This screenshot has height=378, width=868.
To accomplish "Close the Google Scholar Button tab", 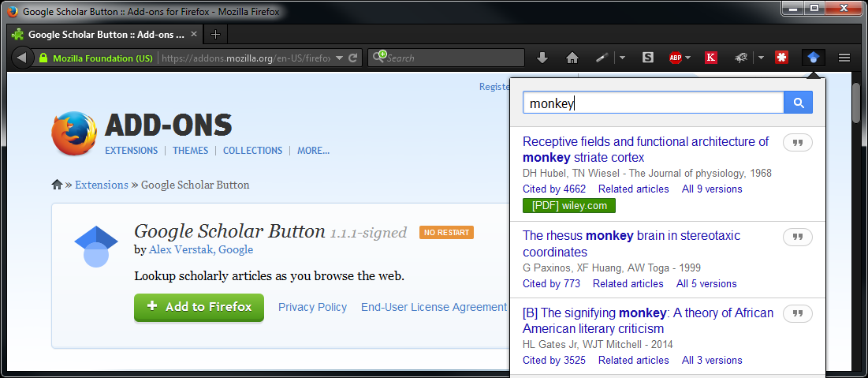I will 194,35.
